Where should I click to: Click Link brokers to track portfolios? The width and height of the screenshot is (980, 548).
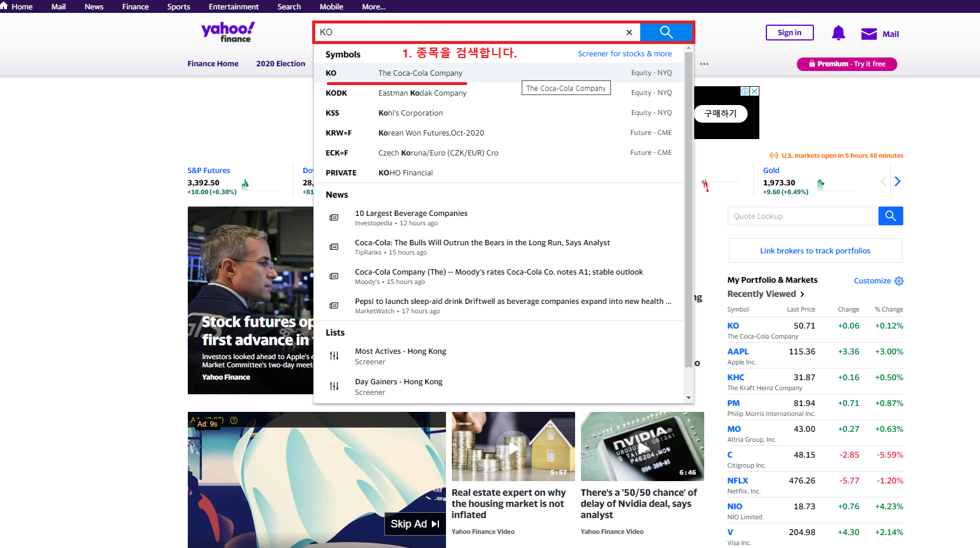point(815,251)
